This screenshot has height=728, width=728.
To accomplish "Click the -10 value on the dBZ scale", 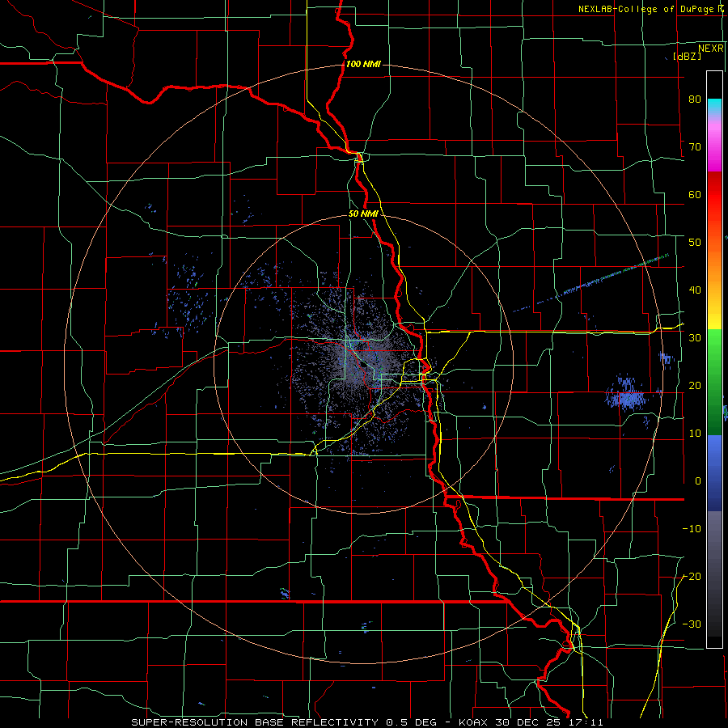I will (692, 529).
